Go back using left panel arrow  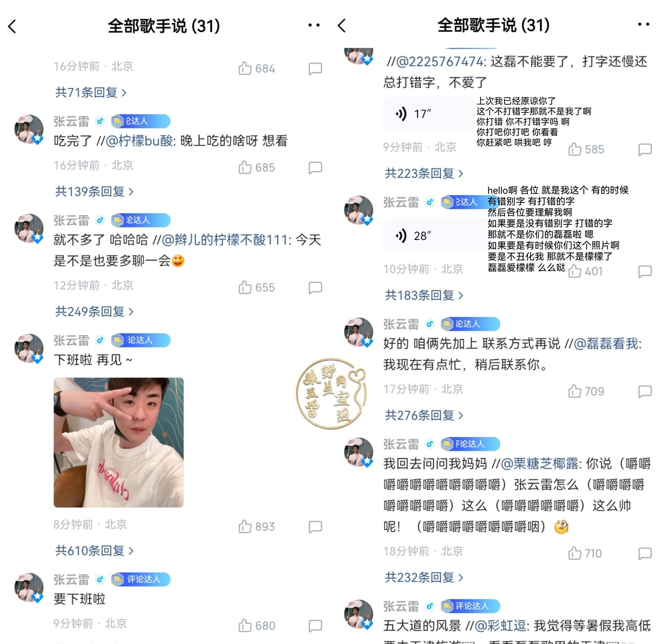point(12,26)
